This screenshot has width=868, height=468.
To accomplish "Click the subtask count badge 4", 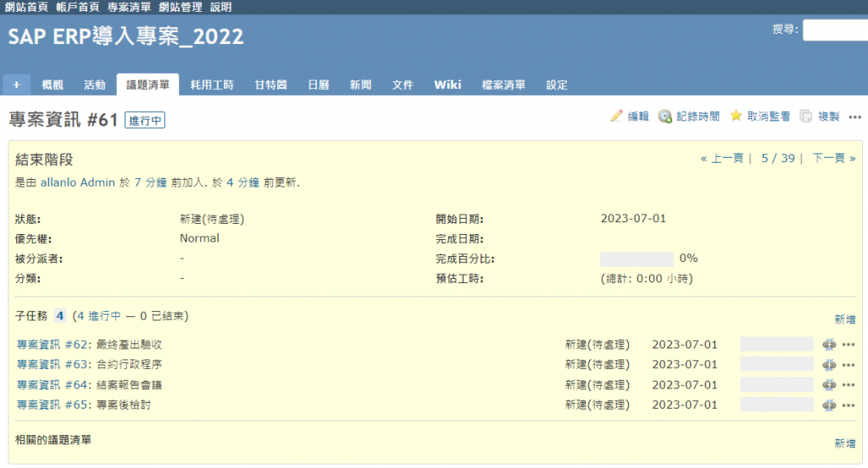I will [x=60, y=316].
